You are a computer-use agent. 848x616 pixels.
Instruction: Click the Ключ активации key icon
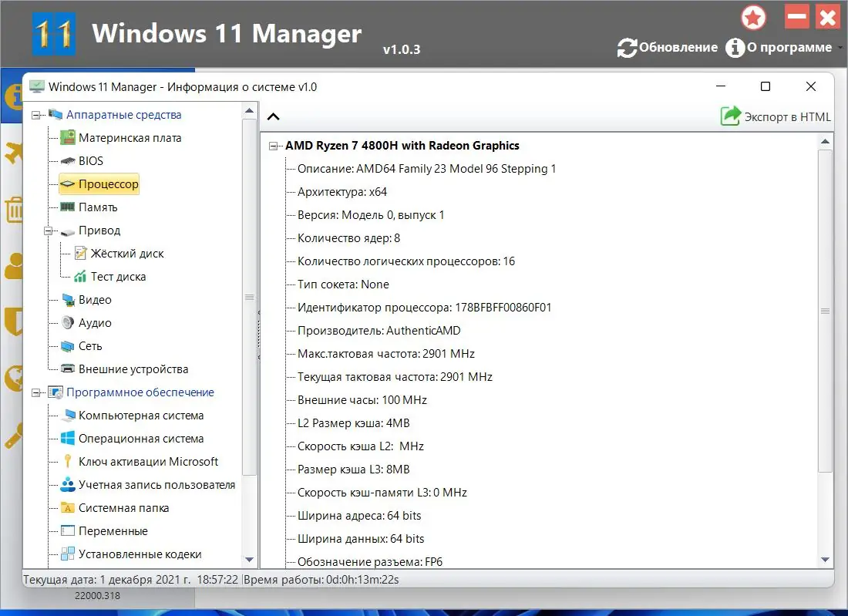pyautogui.click(x=68, y=461)
